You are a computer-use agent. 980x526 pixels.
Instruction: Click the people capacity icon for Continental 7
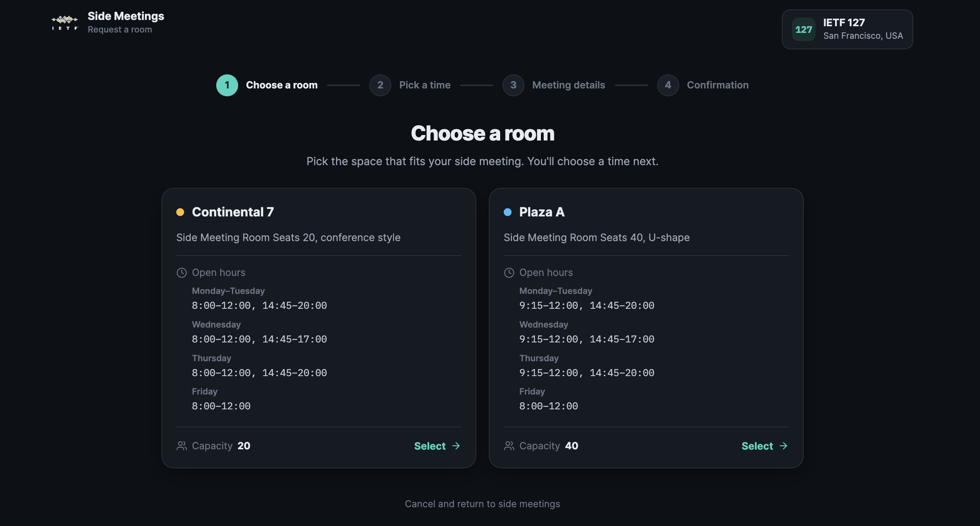[181, 446]
